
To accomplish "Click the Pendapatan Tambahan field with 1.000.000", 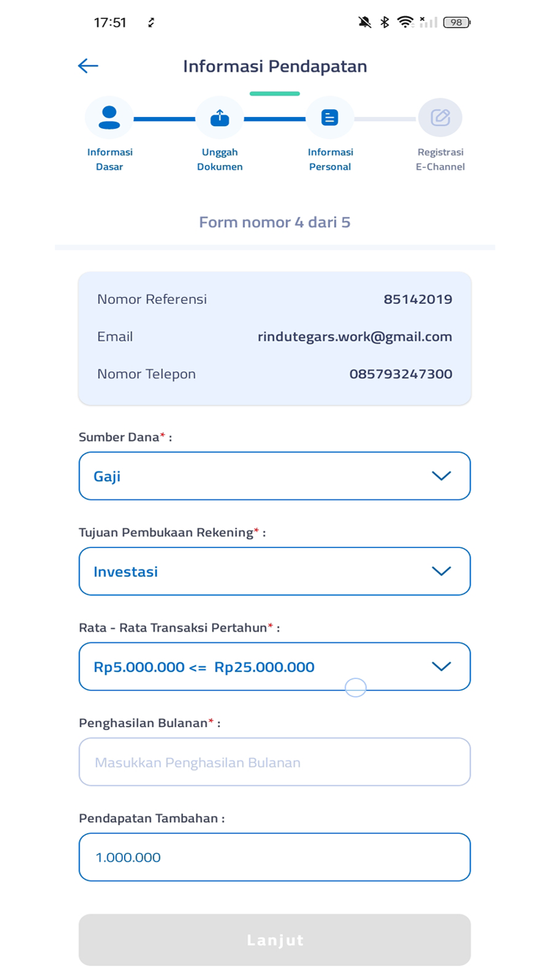I will pos(275,857).
